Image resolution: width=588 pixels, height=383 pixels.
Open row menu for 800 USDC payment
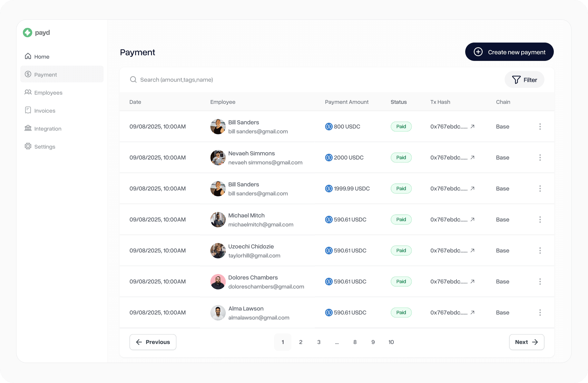point(540,127)
